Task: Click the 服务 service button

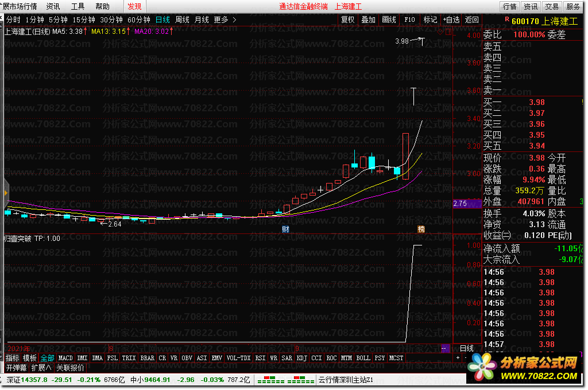Action: click(573, 7)
